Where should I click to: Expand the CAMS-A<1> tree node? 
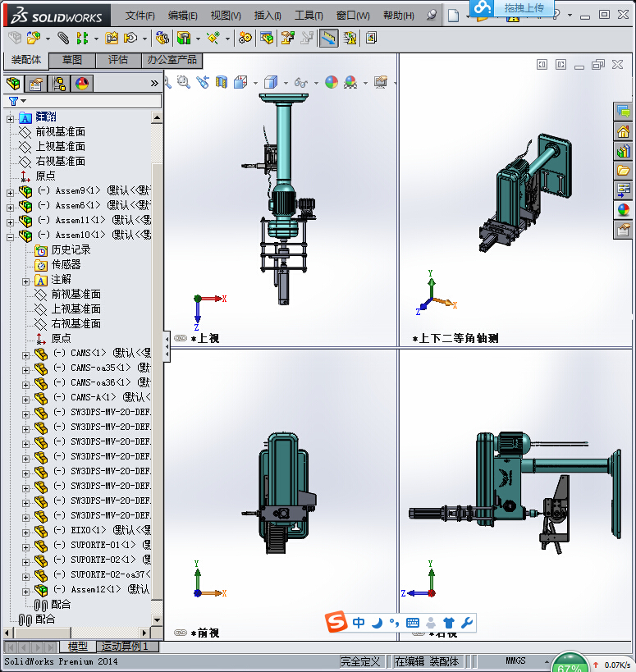pyautogui.click(x=25, y=400)
